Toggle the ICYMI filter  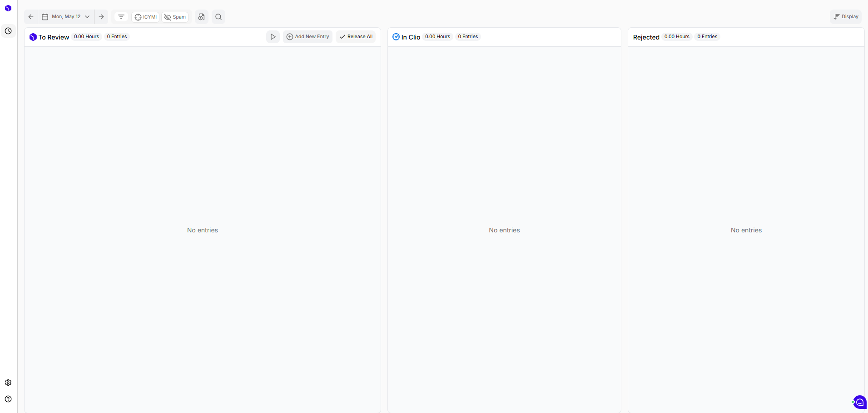pos(146,17)
